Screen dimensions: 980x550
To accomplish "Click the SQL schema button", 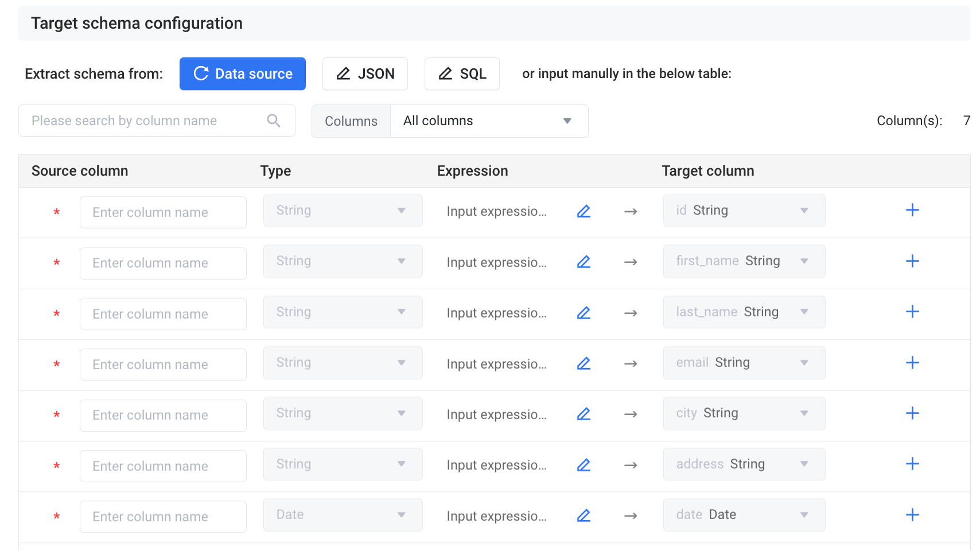I will pos(462,74).
